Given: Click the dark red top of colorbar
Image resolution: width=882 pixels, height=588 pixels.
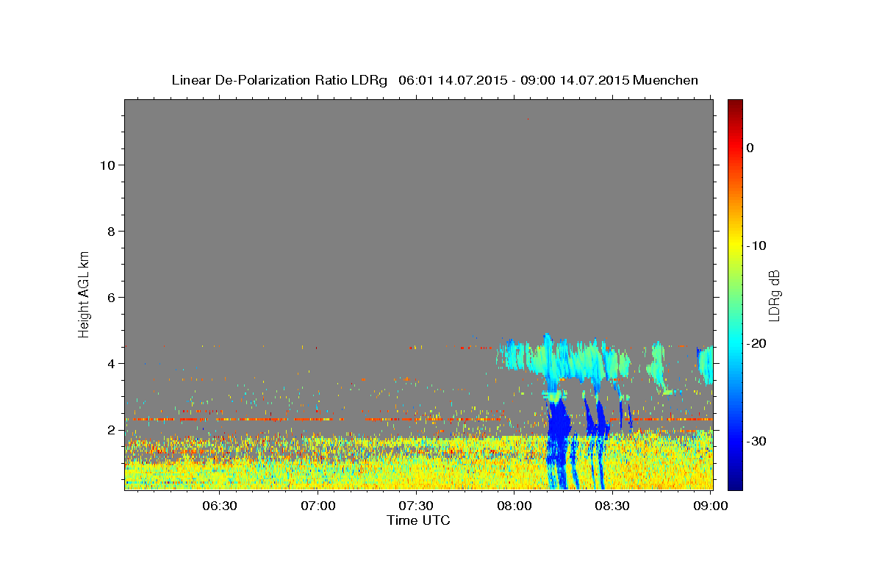Looking at the screenshot, I should point(735,107).
